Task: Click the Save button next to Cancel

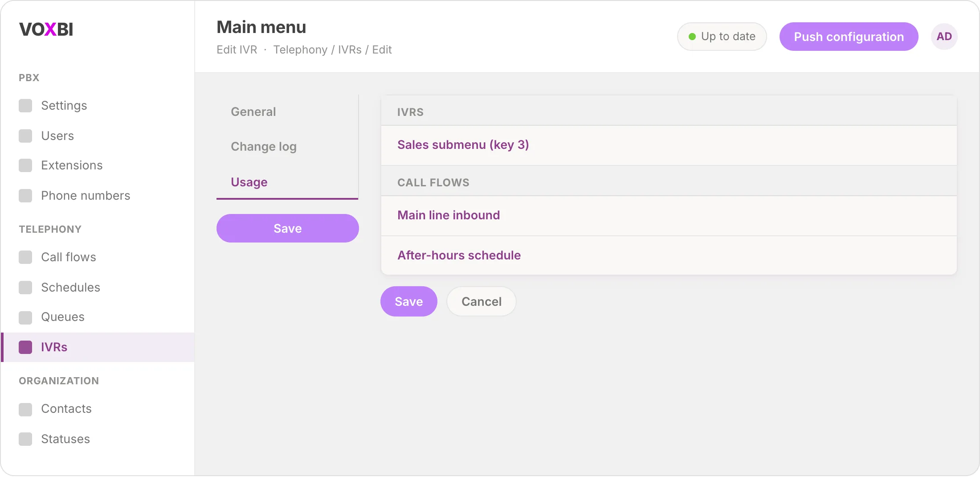Action: [x=409, y=301]
